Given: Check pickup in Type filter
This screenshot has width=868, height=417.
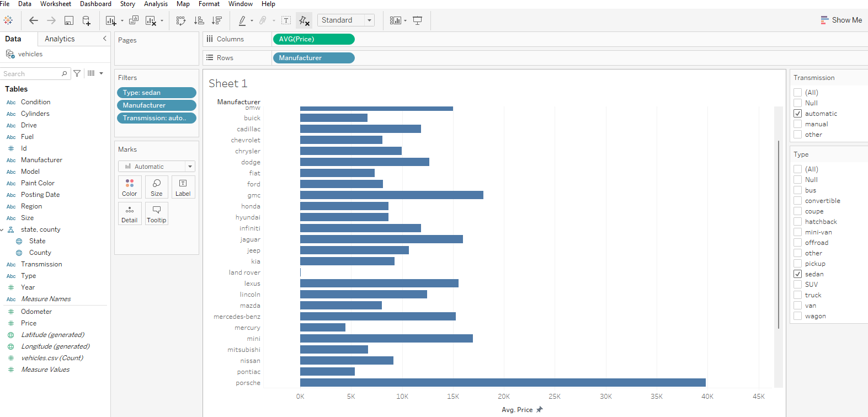Looking at the screenshot, I should tap(798, 264).
